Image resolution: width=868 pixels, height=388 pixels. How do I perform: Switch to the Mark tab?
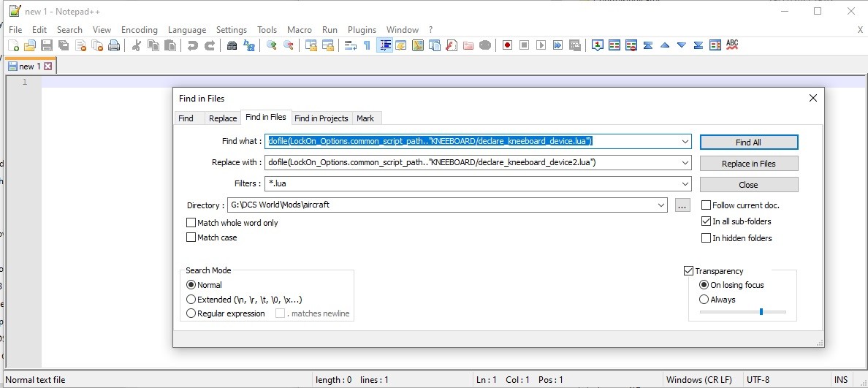[x=365, y=118]
